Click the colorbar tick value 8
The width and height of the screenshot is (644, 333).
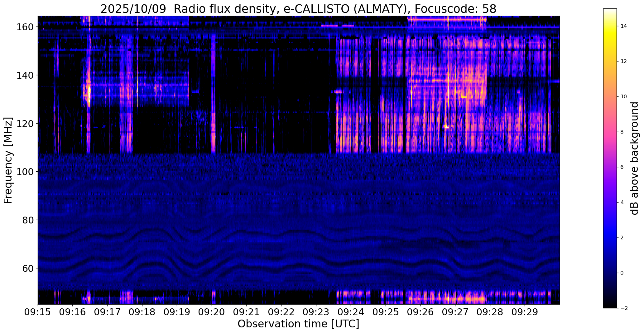[x=622, y=132]
